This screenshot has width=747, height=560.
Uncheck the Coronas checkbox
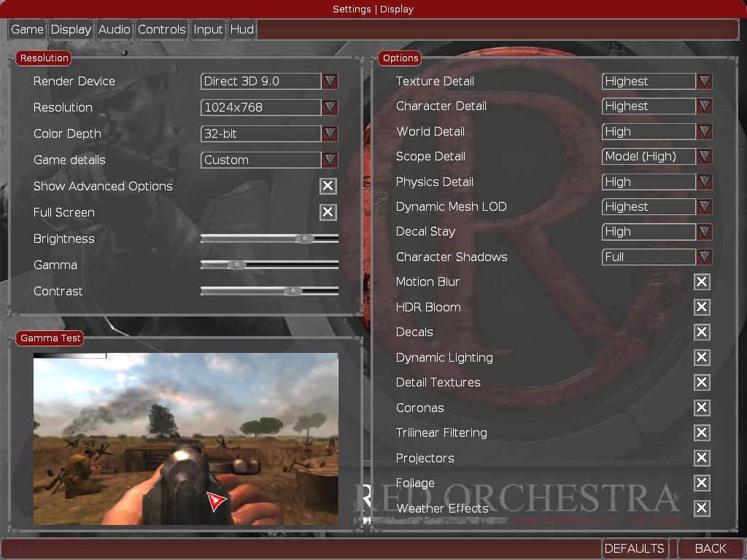[x=702, y=407]
